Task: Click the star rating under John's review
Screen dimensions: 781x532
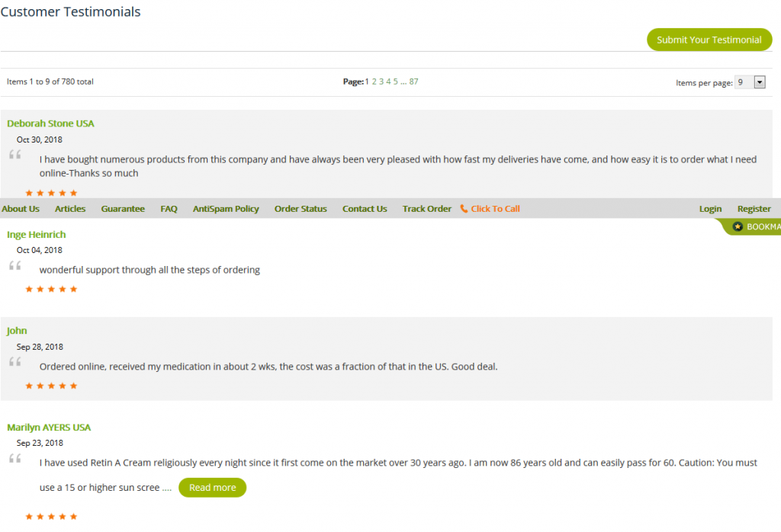Action: (x=51, y=386)
